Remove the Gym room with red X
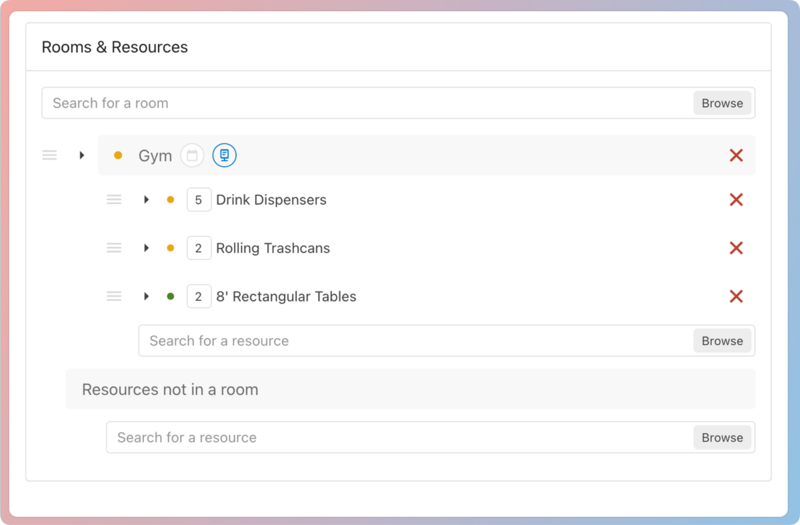The height and width of the screenshot is (525, 800). pyautogui.click(x=736, y=155)
